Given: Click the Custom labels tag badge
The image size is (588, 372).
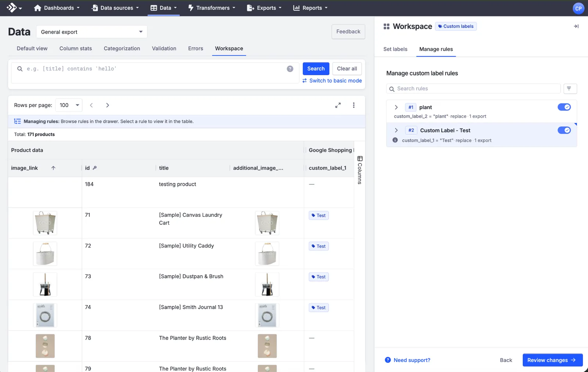Looking at the screenshot, I should tap(456, 26).
